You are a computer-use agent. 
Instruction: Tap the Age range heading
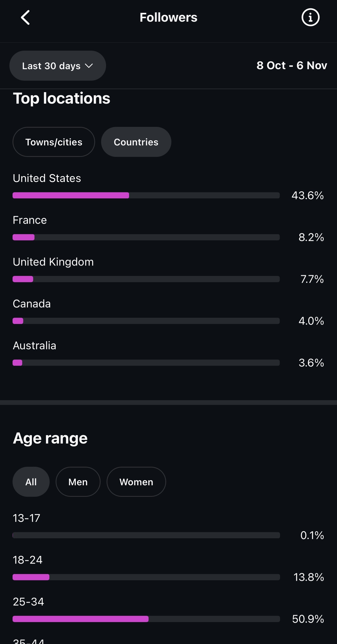(50, 438)
